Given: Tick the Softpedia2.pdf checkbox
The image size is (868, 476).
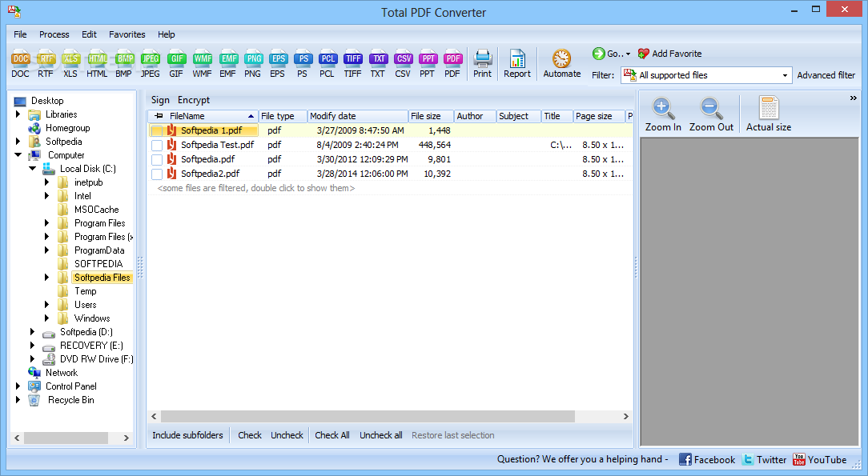Looking at the screenshot, I should (x=157, y=174).
